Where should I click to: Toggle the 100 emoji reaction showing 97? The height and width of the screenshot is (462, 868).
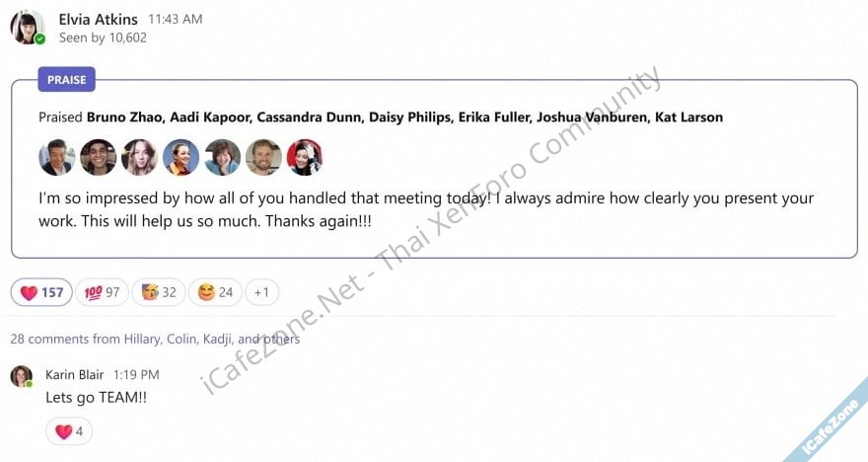click(x=102, y=292)
